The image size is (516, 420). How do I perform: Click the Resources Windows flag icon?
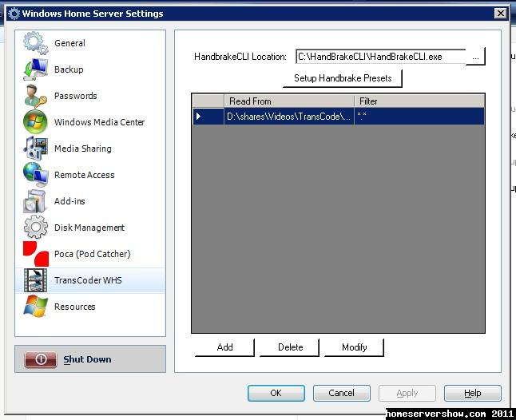35,306
